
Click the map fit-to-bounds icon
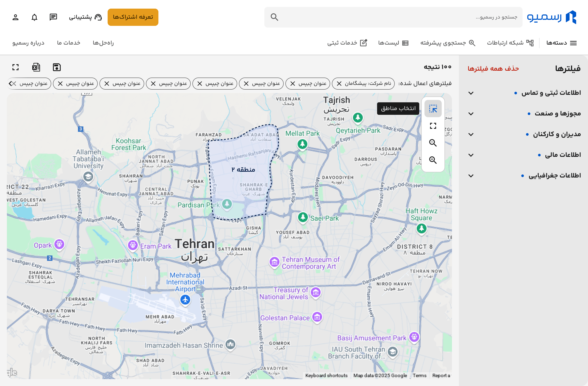pos(433,126)
